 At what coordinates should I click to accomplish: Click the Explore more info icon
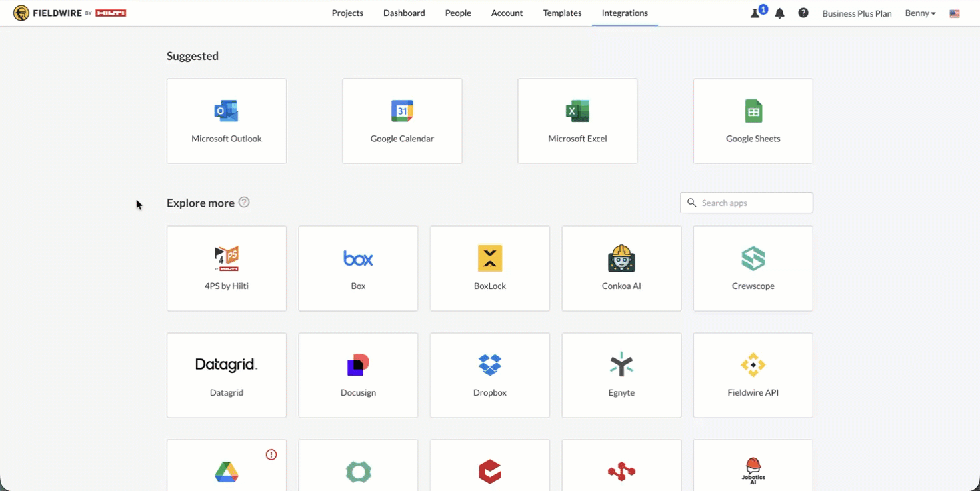pyautogui.click(x=244, y=202)
